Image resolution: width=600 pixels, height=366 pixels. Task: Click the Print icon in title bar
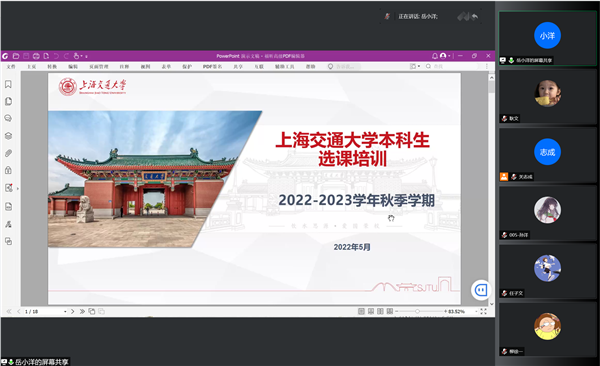click(36, 56)
